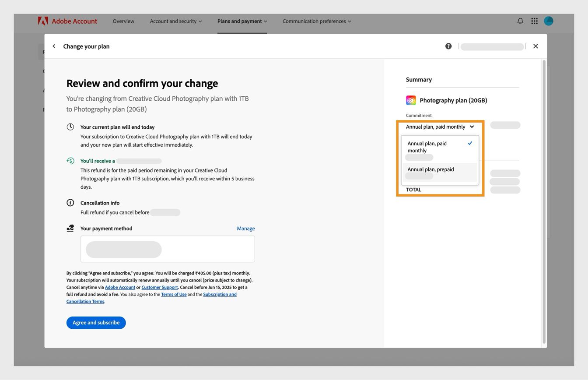Click the payment method icon
The width and height of the screenshot is (588, 380).
coord(70,228)
